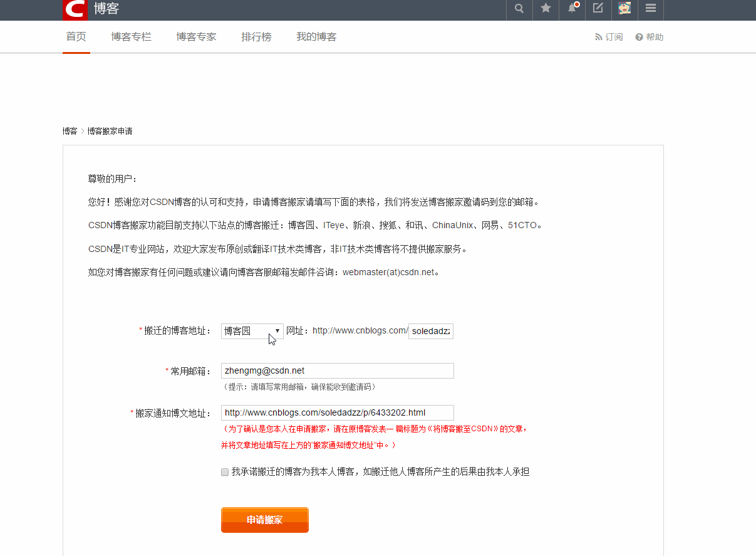The image size is (756, 556).
Task: Click the 尊敬的用户 greeting text
Action: click(112, 179)
